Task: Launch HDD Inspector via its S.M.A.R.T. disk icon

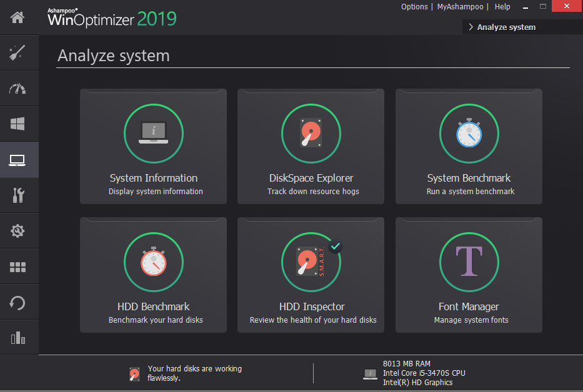Action: (311, 262)
